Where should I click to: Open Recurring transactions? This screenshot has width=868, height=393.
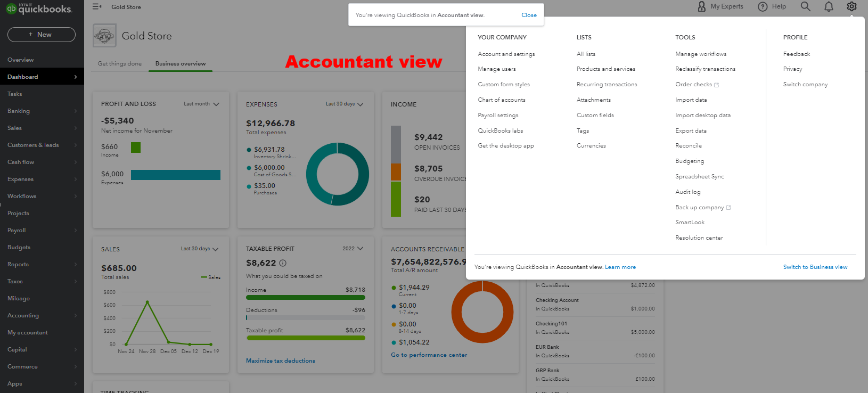click(x=607, y=85)
